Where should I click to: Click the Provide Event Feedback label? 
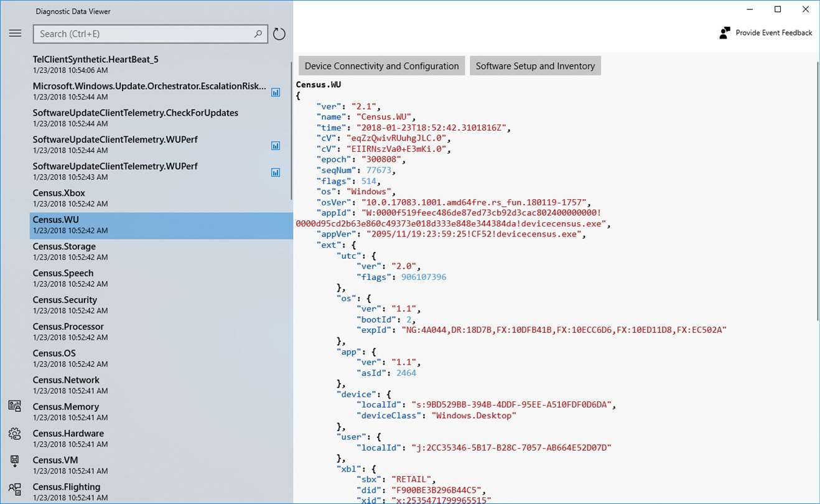coord(774,33)
